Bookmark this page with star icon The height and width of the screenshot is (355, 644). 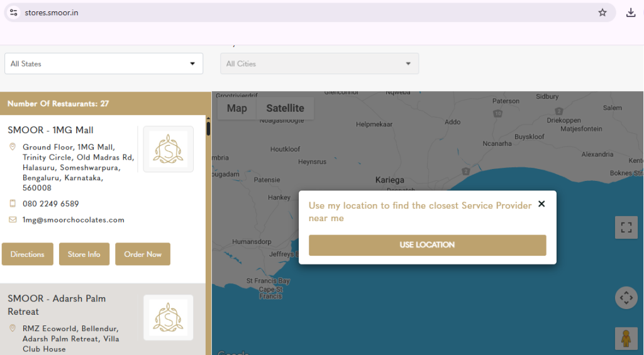(602, 13)
